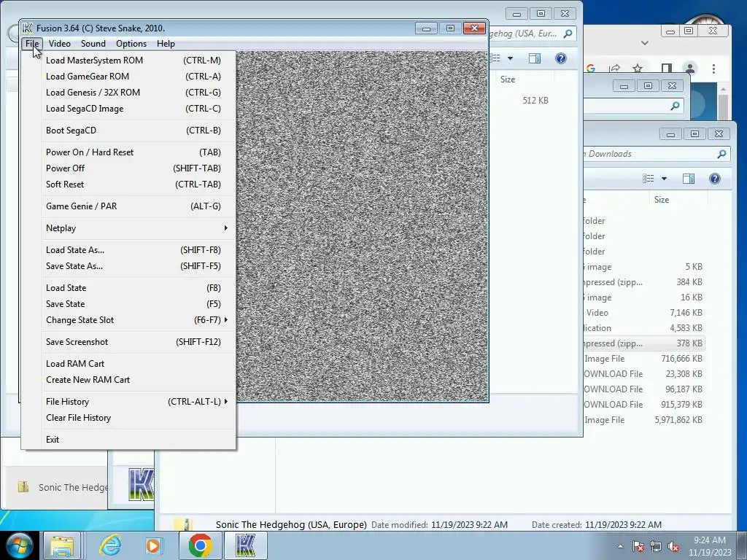Select the 5,971,862 KB Image File row

(x=644, y=420)
